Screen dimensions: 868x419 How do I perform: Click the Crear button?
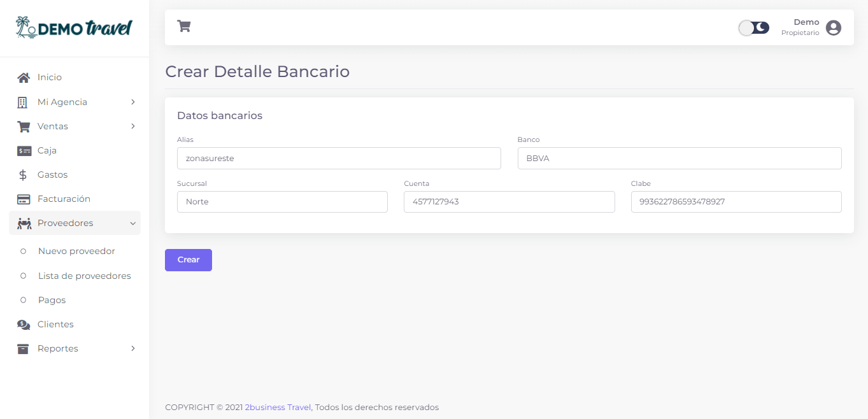[x=189, y=260]
